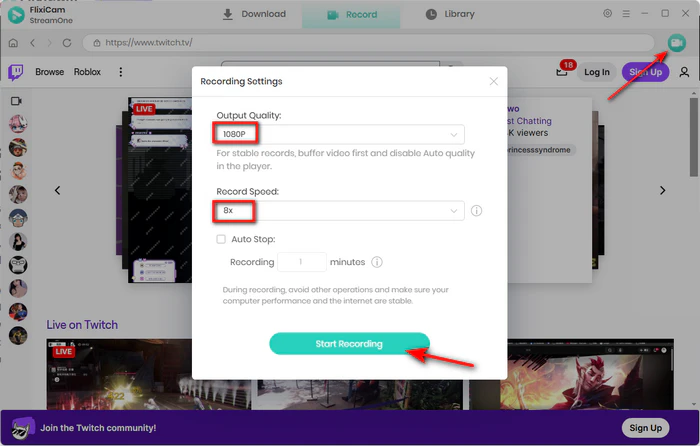This screenshot has height=446, width=700.
Task: Go to next carousel stream
Action: point(662,191)
